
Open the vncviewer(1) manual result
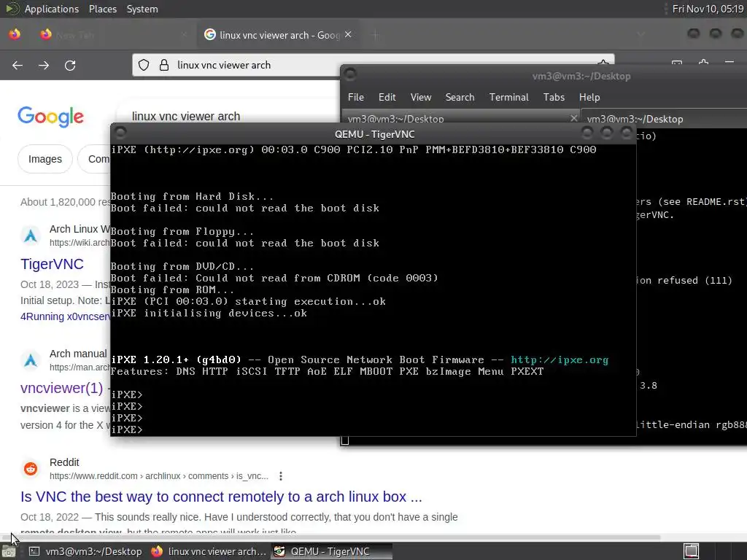click(61, 388)
